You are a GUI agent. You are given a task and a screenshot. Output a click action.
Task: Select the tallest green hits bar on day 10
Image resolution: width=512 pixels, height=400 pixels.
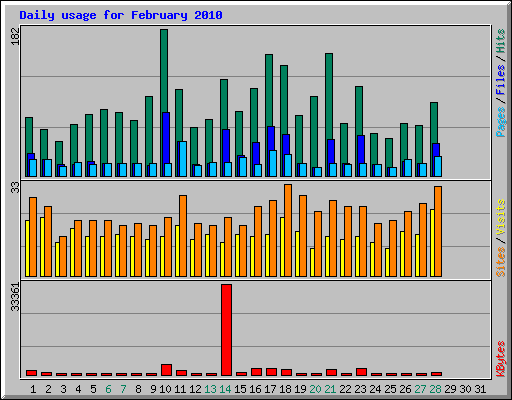pyautogui.click(x=164, y=70)
